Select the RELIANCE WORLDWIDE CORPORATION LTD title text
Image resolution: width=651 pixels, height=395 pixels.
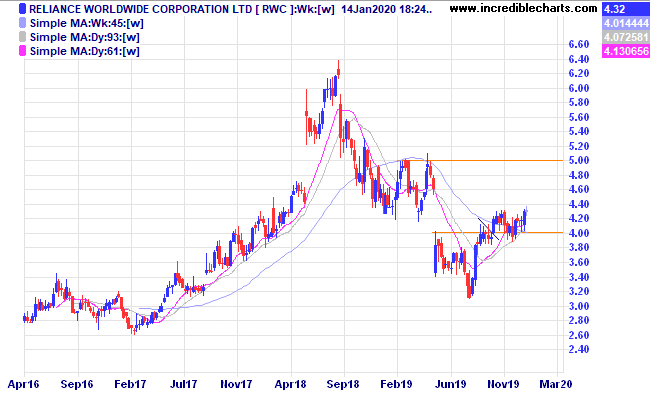(x=140, y=9)
